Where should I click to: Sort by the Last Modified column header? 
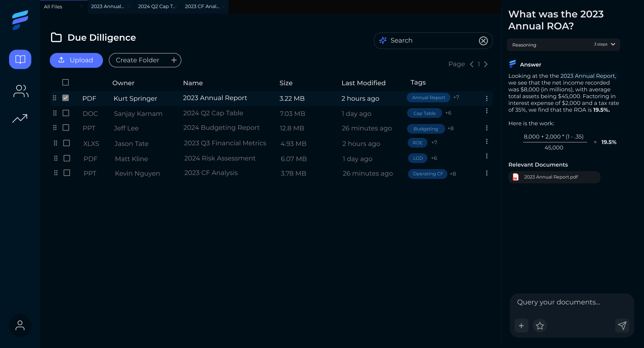[x=363, y=83]
